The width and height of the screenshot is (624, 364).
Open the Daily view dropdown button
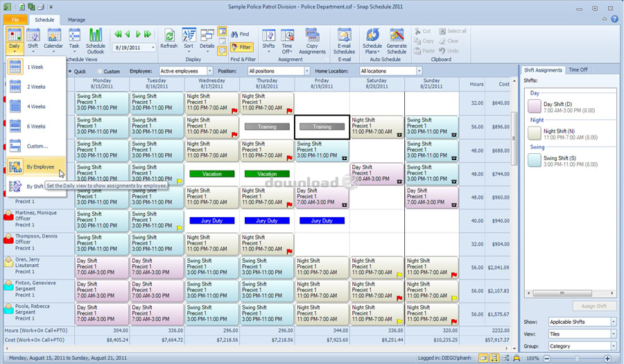pos(15,41)
